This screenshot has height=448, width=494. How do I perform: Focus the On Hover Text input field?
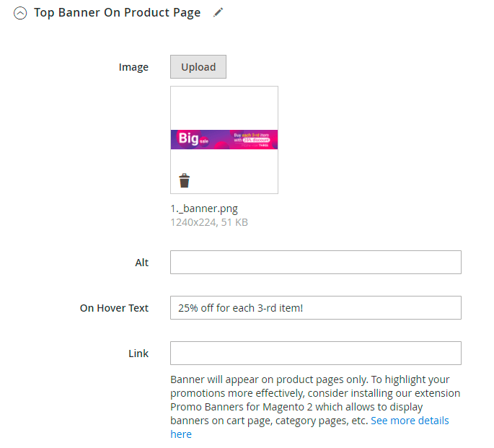315,308
